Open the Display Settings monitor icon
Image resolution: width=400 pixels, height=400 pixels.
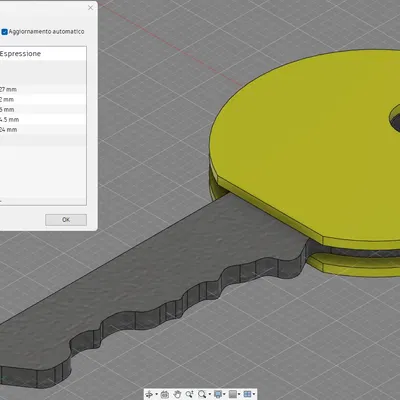218,394
